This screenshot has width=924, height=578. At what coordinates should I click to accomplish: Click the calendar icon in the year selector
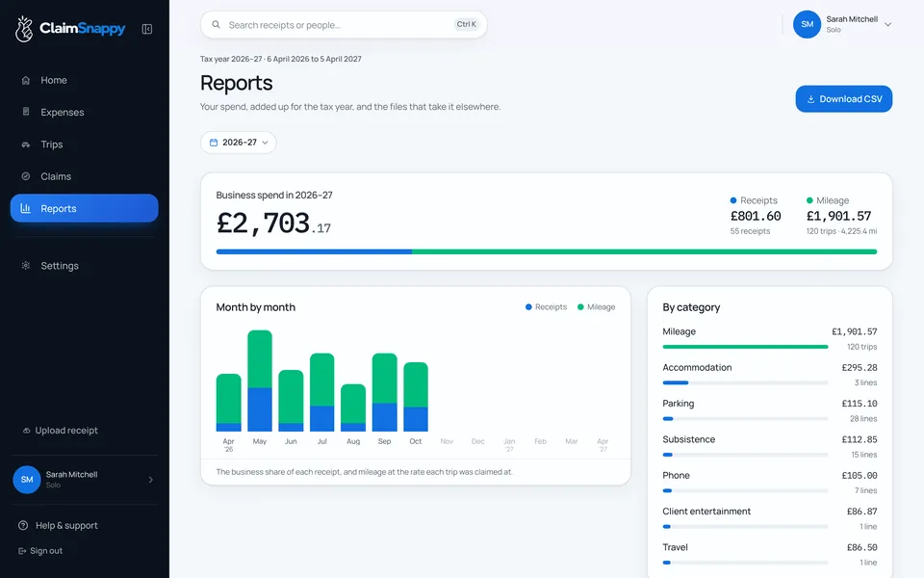(214, 143)
